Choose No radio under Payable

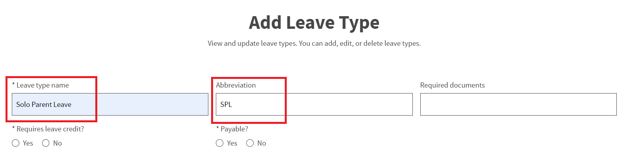pos(250,143)
